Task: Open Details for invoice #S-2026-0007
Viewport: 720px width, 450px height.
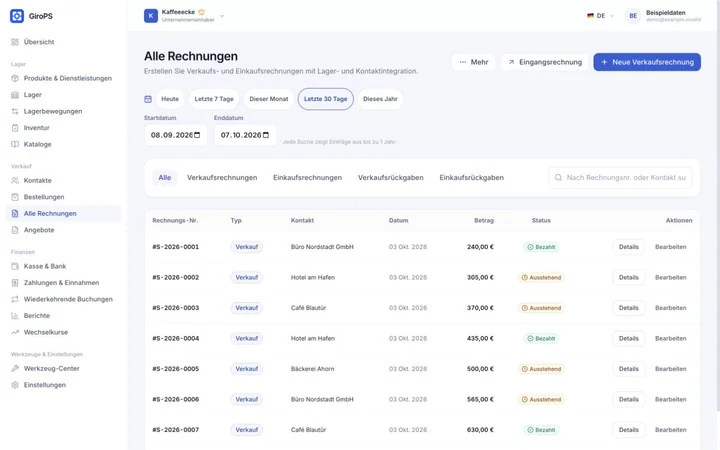Action: coord(629,430)
